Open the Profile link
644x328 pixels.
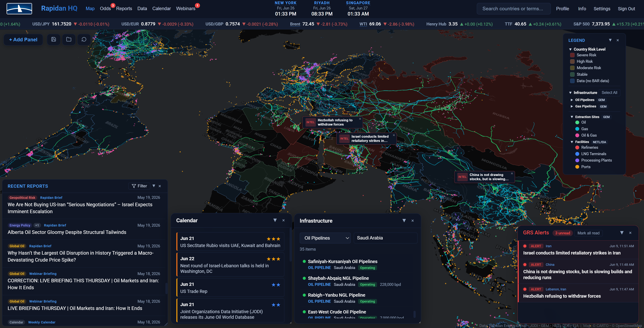click(562, 9)
